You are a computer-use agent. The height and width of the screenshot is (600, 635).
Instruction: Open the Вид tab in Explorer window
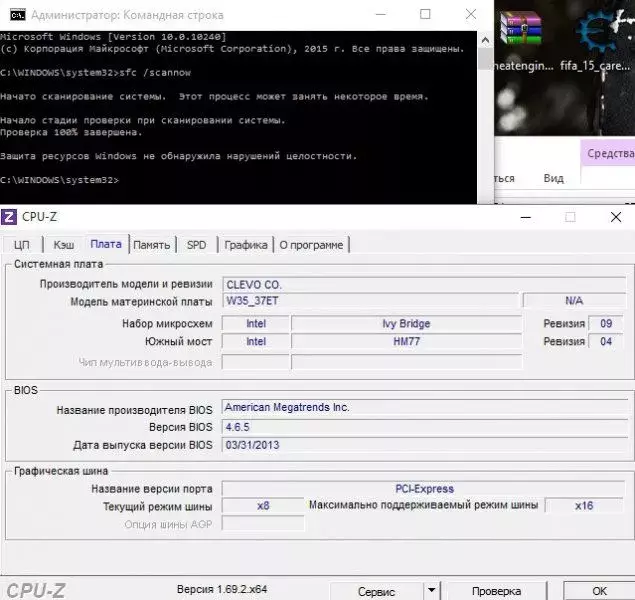pyautogui.click(x=554, y=178)
